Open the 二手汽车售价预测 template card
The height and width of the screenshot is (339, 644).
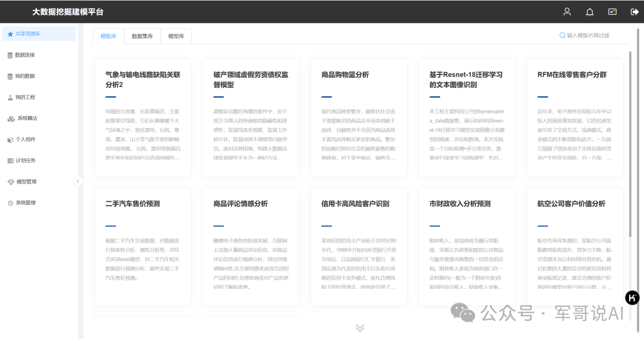tap(143, 247)
